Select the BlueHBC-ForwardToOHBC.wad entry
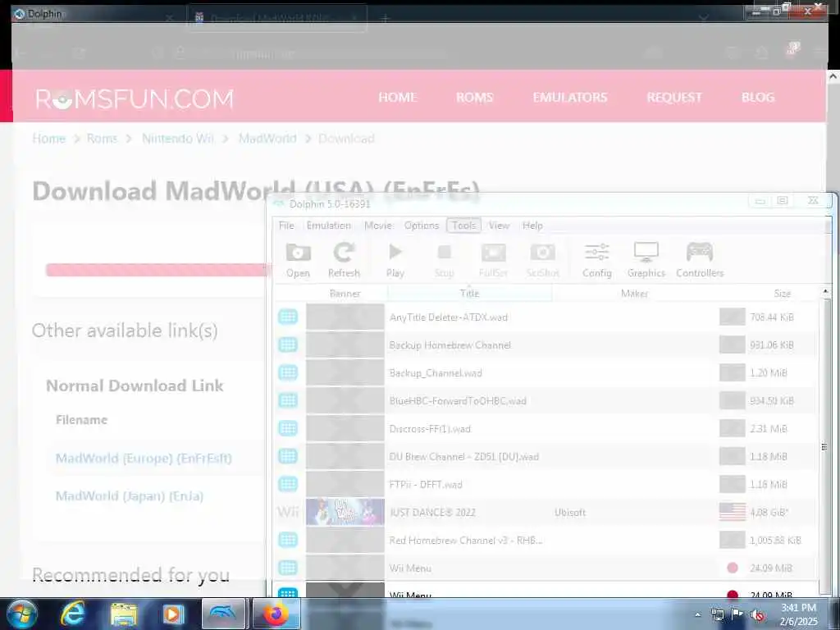840x630 pixels. point(545,400)
